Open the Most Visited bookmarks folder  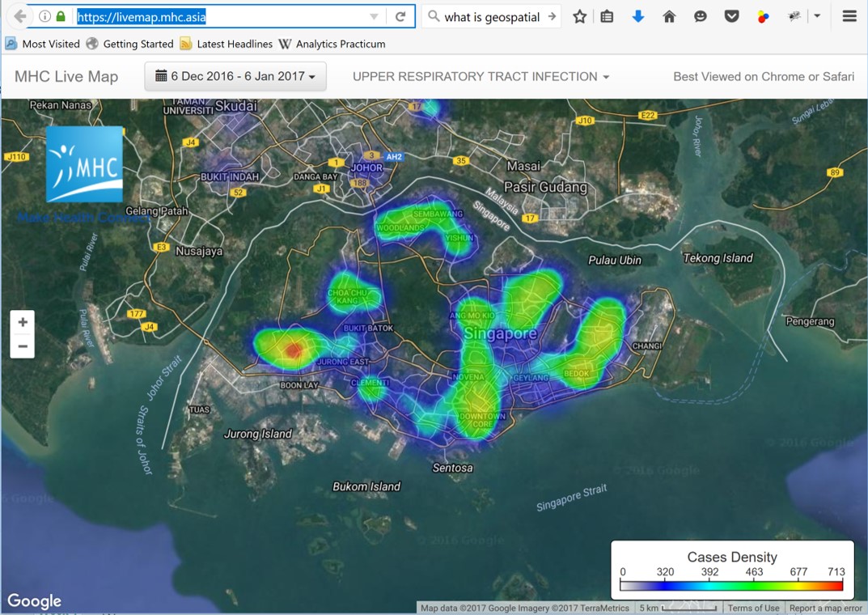(x=43, y=44)
